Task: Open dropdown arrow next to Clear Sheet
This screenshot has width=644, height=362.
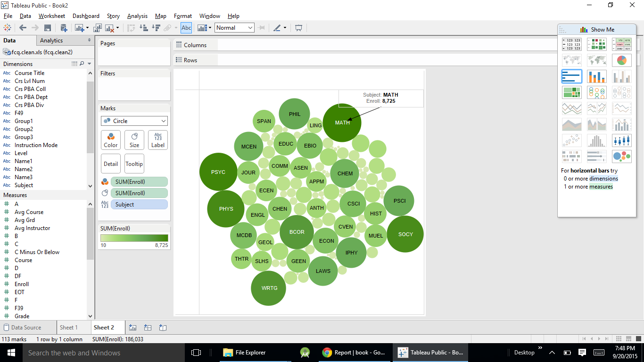Action: coord(118,28)
